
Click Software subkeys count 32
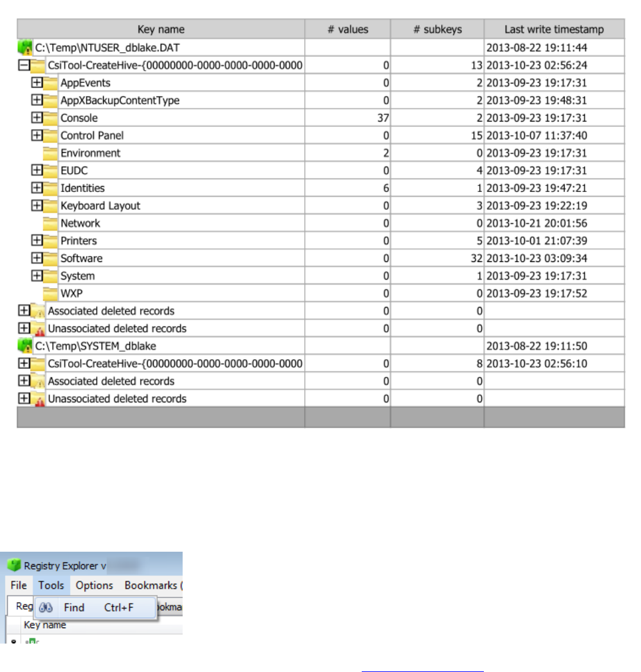click(476, 258)
